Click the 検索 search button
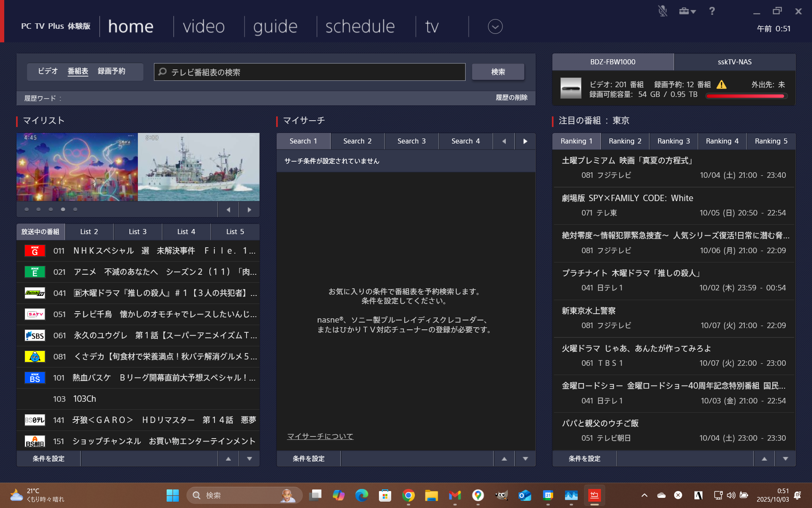The image size is (812, 508). (x=498, y=72)
